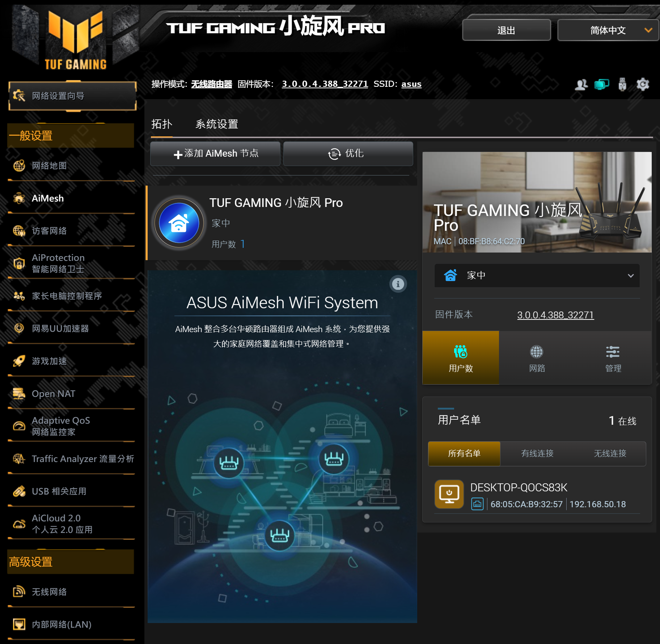The image size is (660, 644).
Task: Open AiMesh in the sidebar
Action: [71, 198]
